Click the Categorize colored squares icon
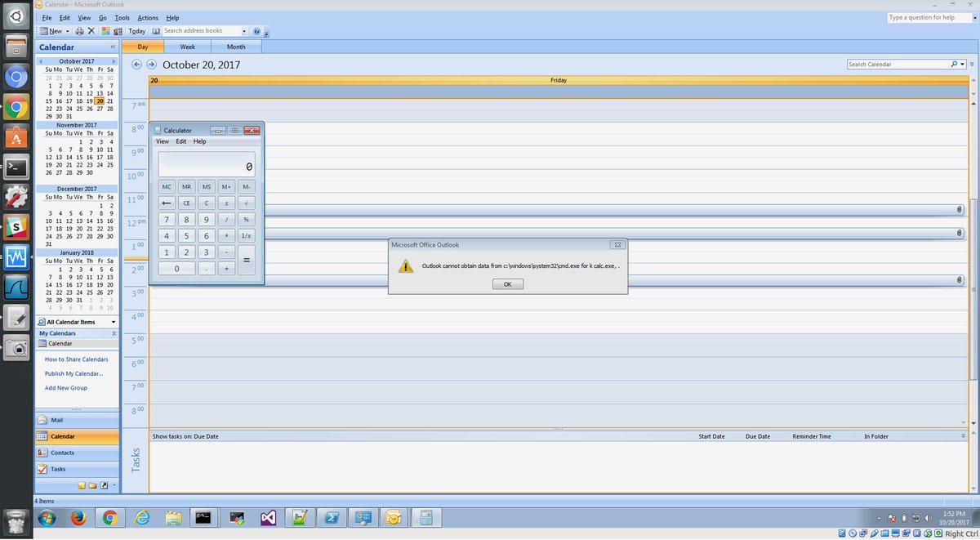Viewport: 980px width, 540px height. tap(106, 31)
